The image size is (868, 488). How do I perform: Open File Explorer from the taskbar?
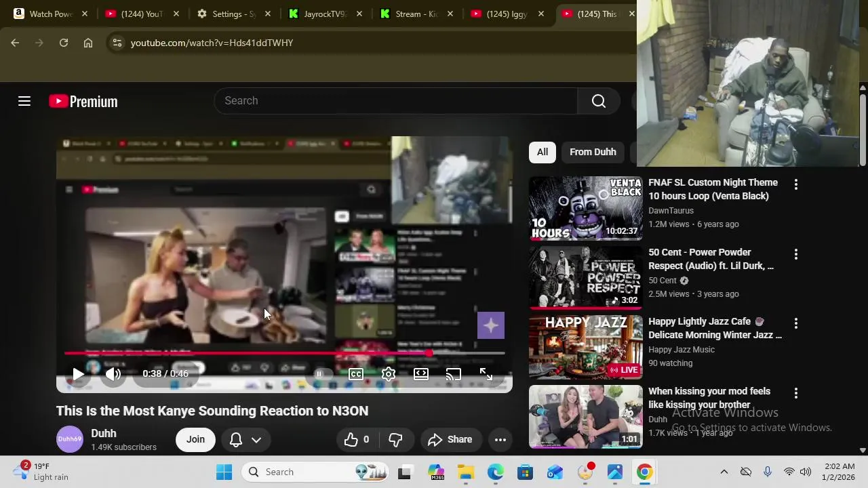466,472
